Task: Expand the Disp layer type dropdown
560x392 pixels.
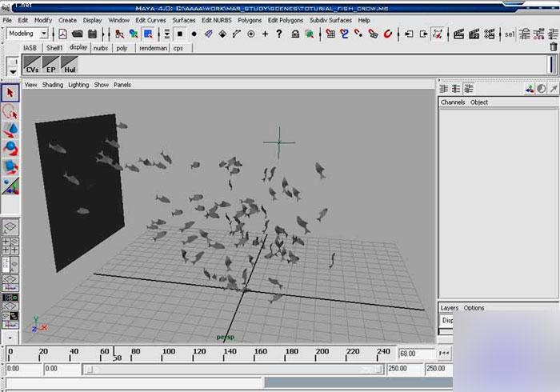Action: 449,321
